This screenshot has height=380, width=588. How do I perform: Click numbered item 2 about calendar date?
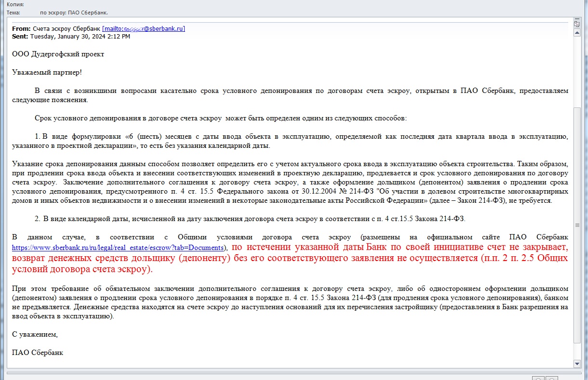(251, 219)
